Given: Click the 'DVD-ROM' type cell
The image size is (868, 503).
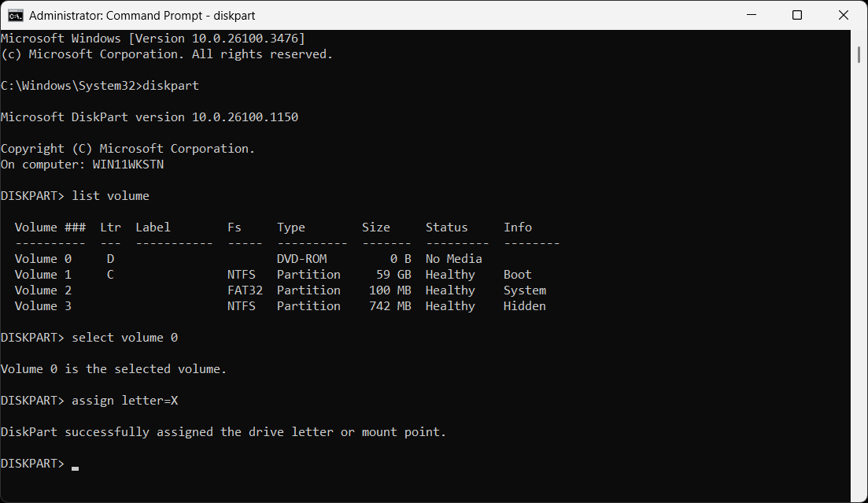Looking at the screenshot, I should pos(301,259).
